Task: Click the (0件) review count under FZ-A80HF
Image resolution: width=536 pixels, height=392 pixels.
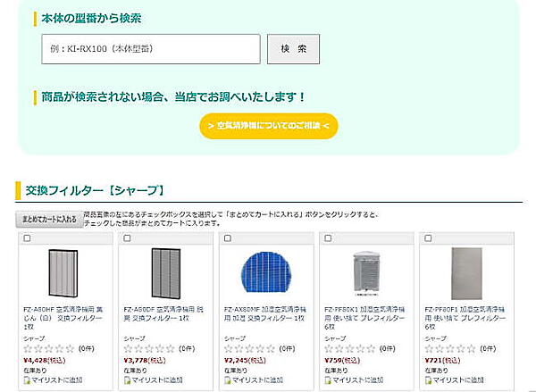Action: click(87, 348)
